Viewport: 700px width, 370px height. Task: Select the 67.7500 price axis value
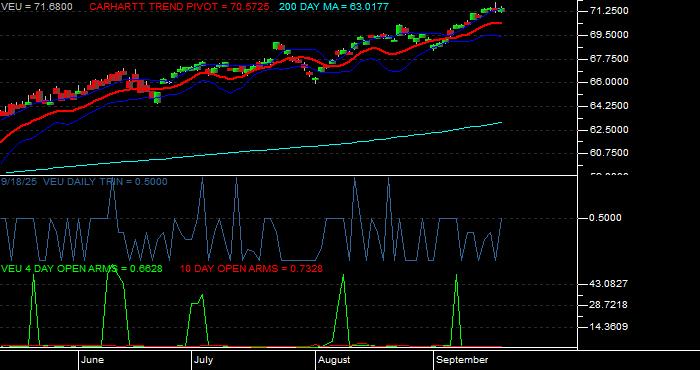[x=609, y=58]
